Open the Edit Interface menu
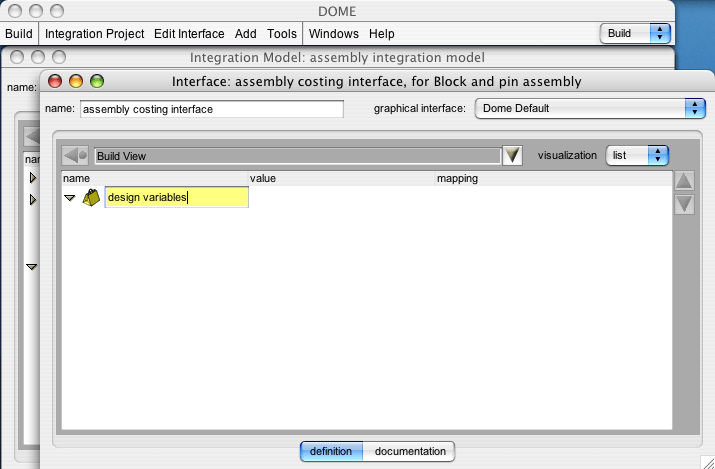The width and height of the screenshot is (715, 469). click(x=189, y=34)
